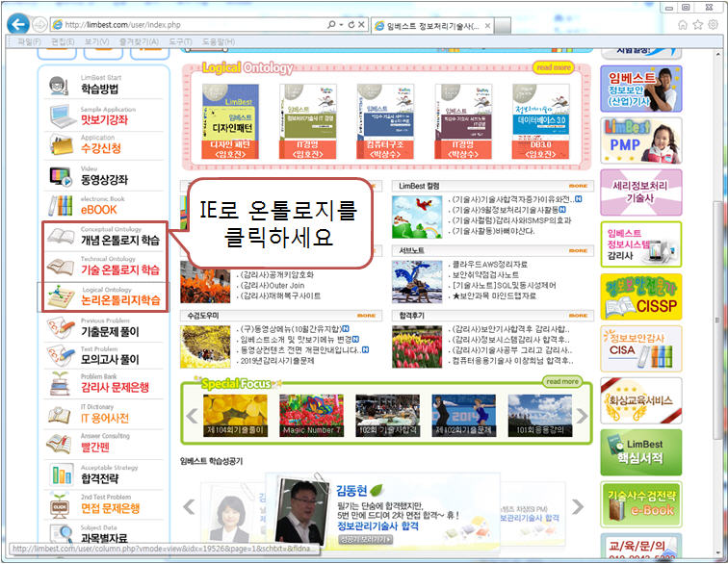
Task: Click the search magnifier in address bar
Action: coord(331,25)
